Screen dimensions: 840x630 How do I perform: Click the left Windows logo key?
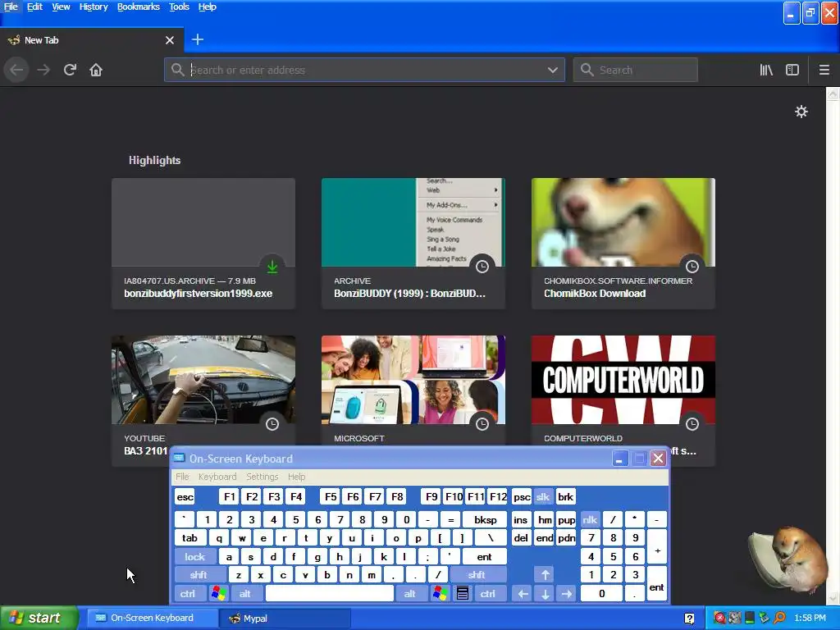click(218, 594)
